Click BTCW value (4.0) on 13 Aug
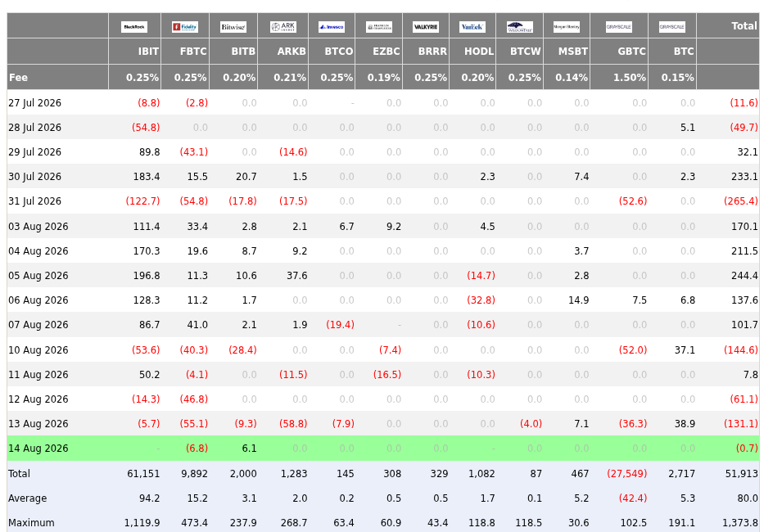This screenshot has width=773, height=532. point(531,424)
